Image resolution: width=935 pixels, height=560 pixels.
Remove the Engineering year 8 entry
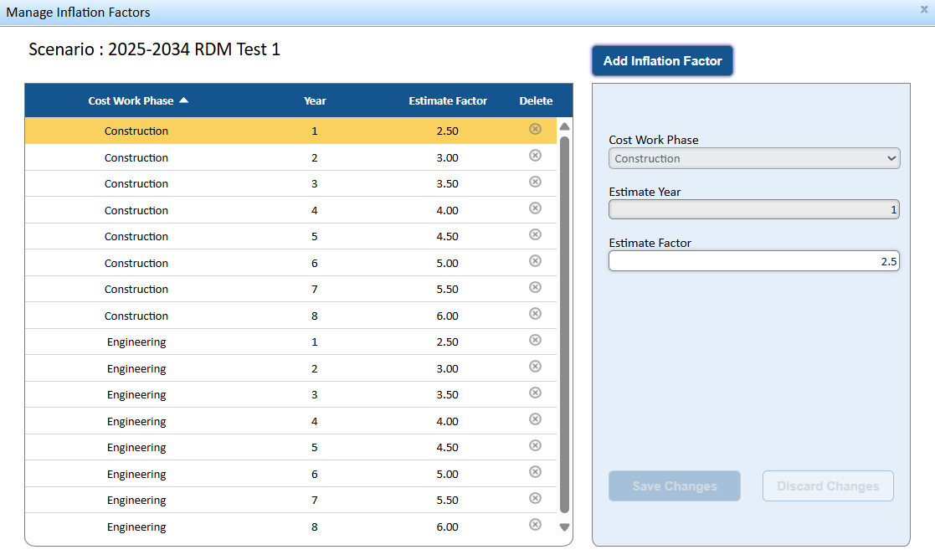pyautogui.click(x=535, y=524)
